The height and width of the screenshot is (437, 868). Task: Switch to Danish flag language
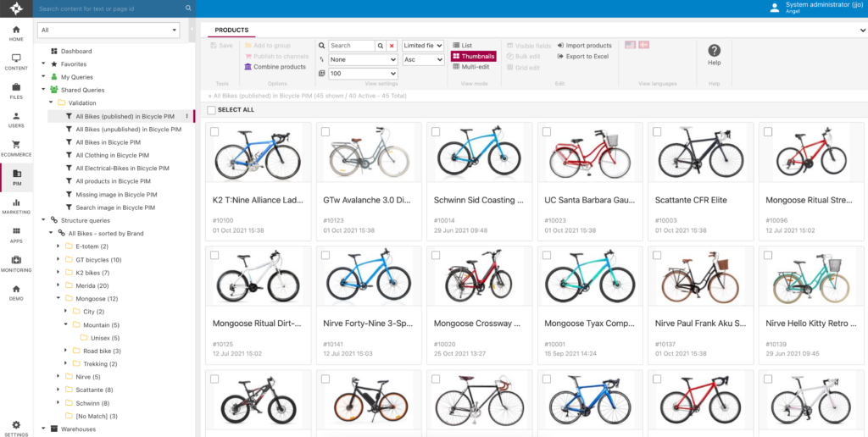(x=643, y=45)
